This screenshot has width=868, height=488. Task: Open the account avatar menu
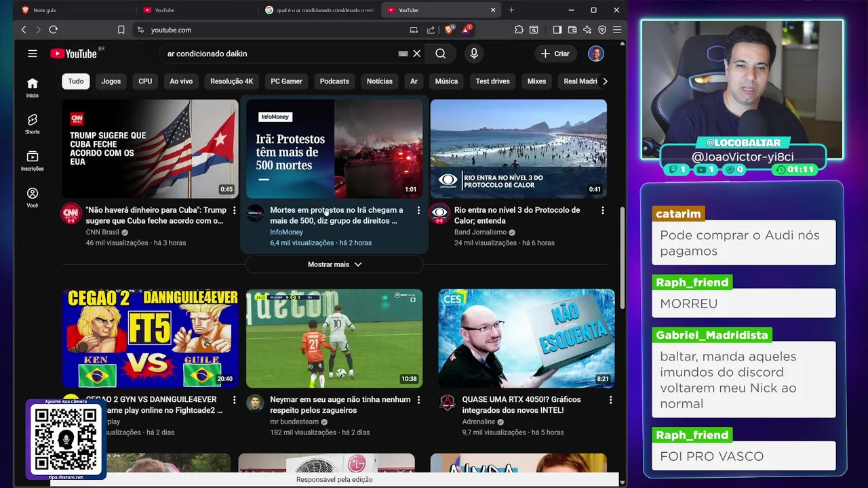point(595,54)
